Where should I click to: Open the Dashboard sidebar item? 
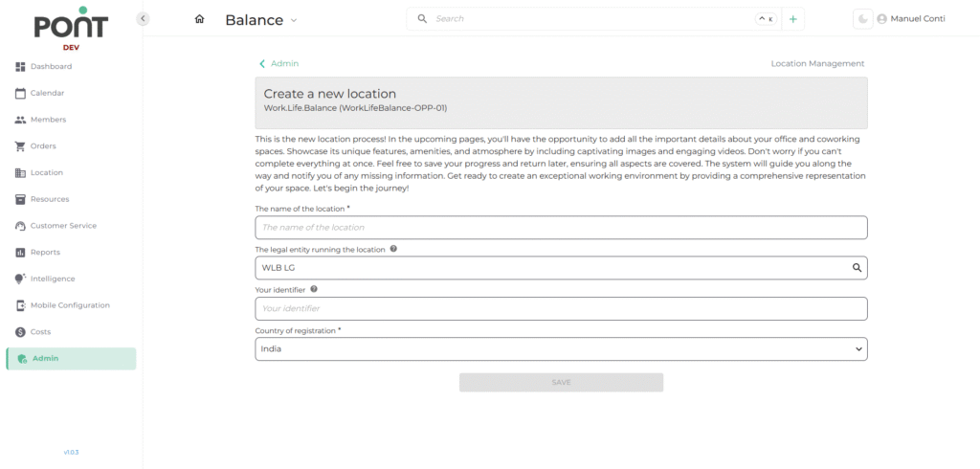pyautogui.click(x=50, y=67)
